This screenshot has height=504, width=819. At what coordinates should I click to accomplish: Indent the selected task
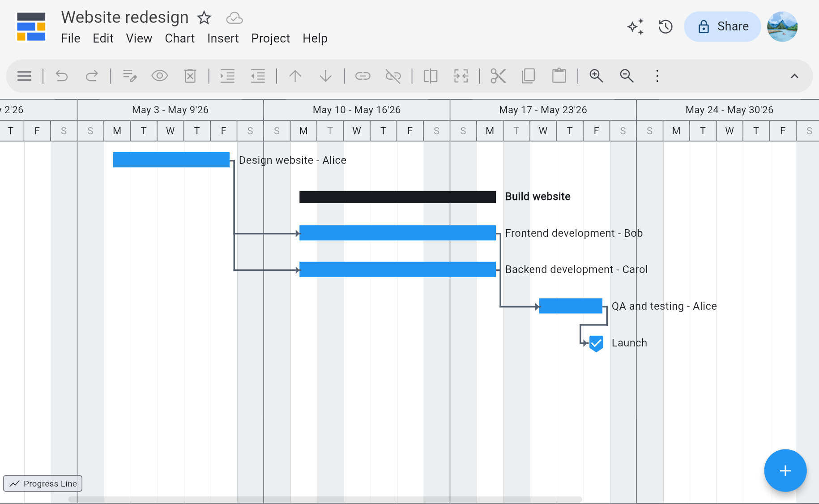point(227,76)
